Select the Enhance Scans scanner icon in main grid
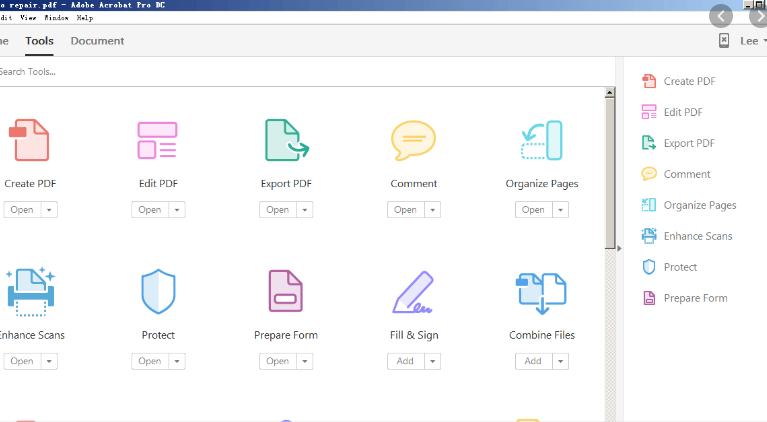This screenshot has height=422, width=767. point(30,291)
